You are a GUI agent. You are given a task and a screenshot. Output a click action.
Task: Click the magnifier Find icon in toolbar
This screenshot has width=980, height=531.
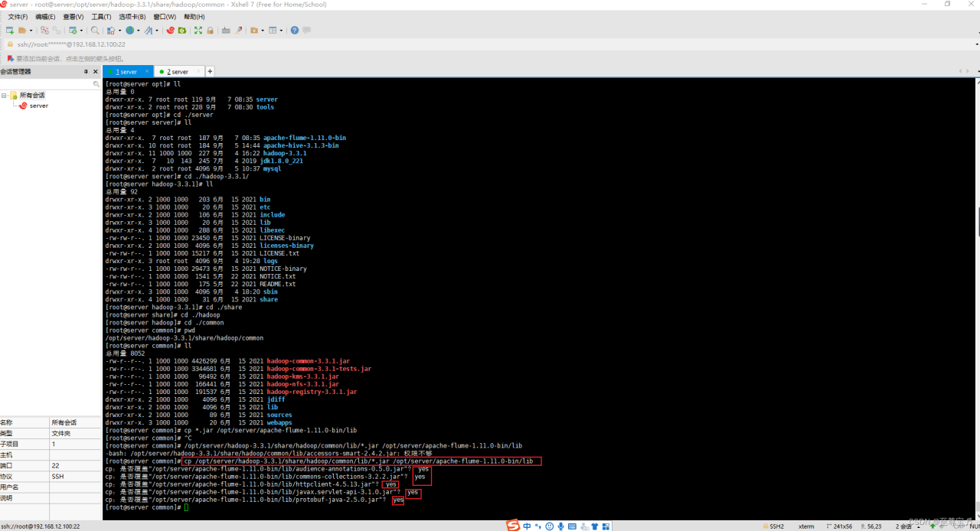click(95, 31)
